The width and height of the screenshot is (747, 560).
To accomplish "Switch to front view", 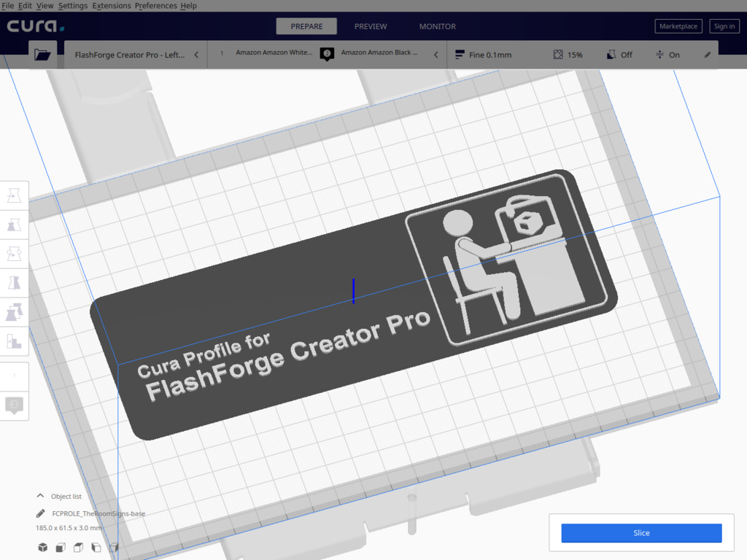I will (x=61, y=547).
